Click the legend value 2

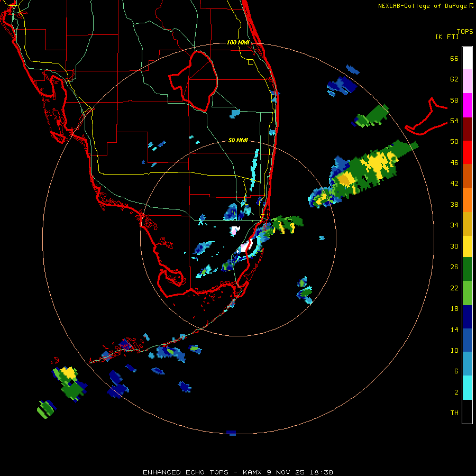click(456, 392)
